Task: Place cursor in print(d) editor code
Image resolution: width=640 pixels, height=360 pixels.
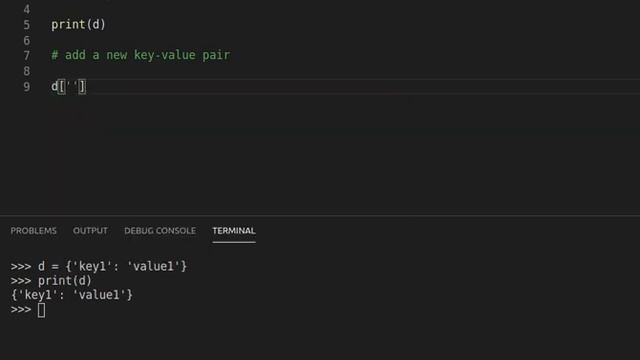Action: (78, 24)
